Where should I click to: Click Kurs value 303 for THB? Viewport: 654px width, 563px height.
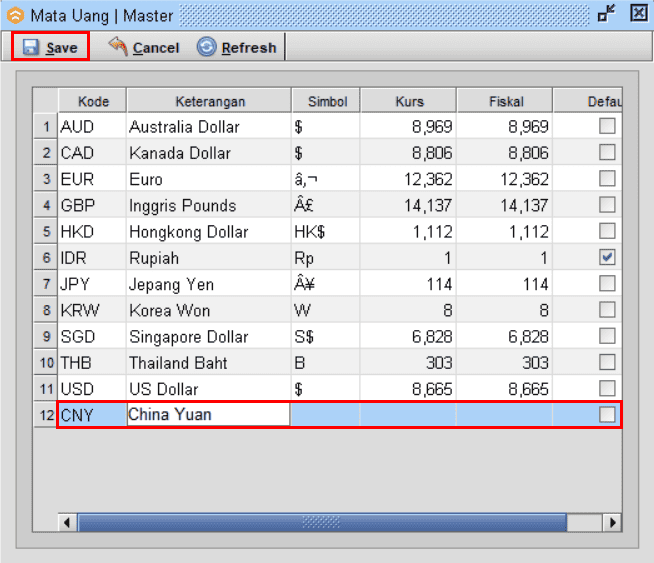point(408,362)
